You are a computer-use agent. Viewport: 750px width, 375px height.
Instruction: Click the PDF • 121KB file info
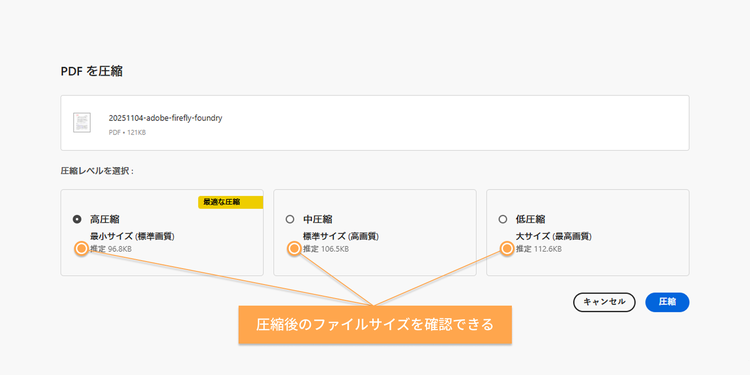point(127,132)
